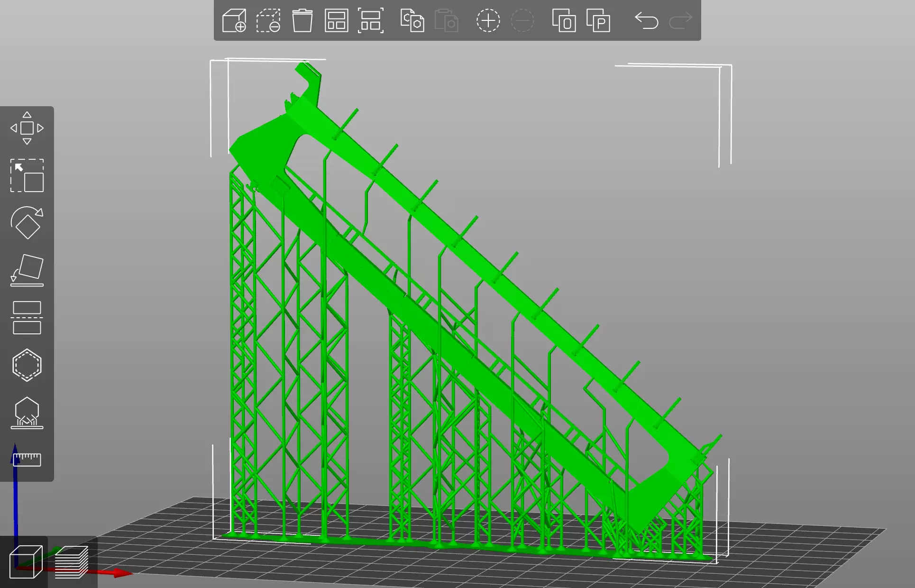This screenshot has width=915, height=588.
Task: Add an instance with the plus circle icon
Action: (x=488, y=21)
